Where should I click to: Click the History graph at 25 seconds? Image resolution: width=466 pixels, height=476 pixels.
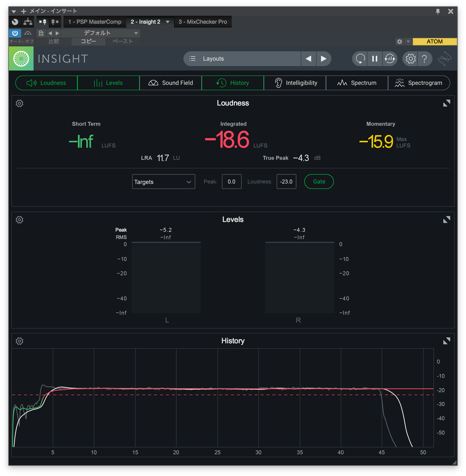click(218, 398)
